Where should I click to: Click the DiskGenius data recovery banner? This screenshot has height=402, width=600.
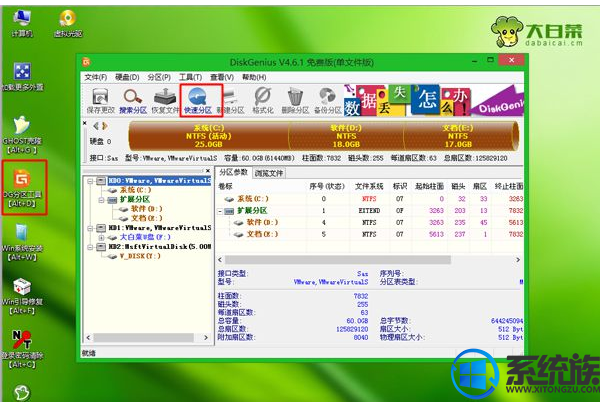(x=433, y=100)
